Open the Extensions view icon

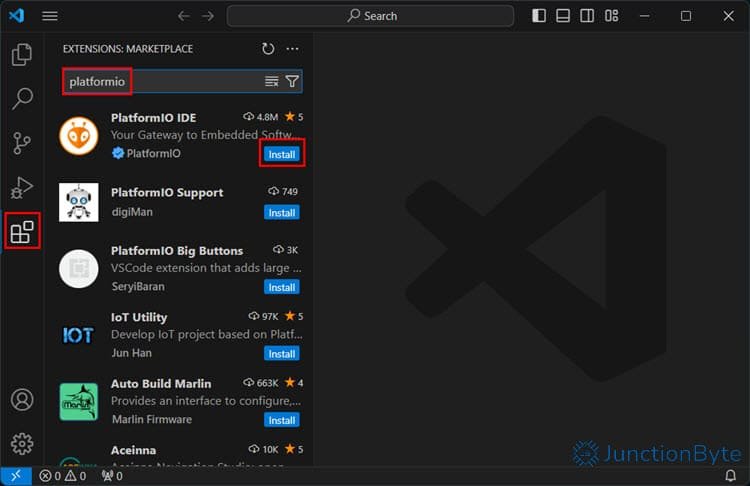22,232
